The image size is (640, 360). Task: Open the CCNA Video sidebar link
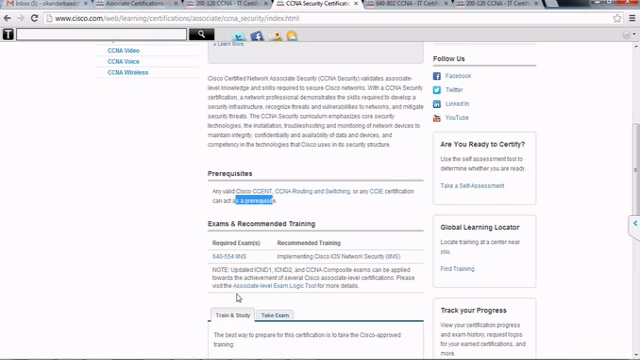[x=123, y=51]
